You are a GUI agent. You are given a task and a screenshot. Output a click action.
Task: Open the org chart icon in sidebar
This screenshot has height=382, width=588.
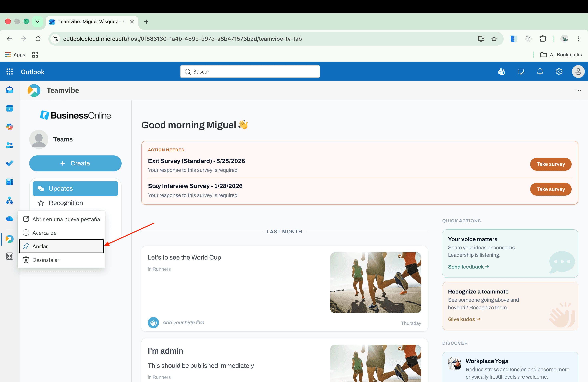[x=9, y=200]
